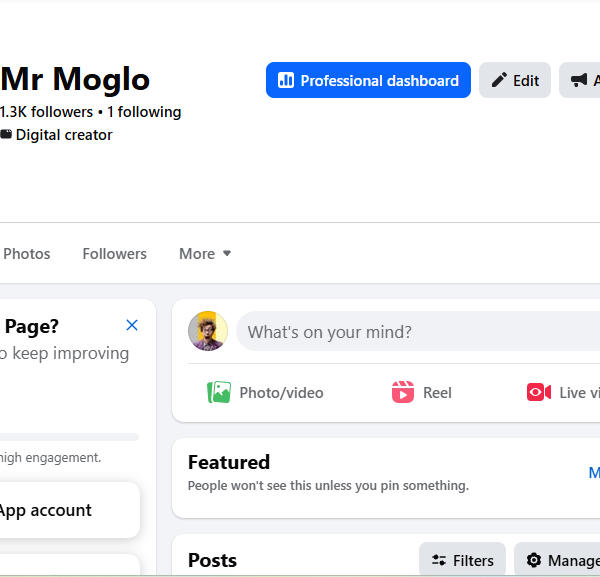Dismiss the Page improvement card
Screen dimensions: 600x577
[132, 325]
